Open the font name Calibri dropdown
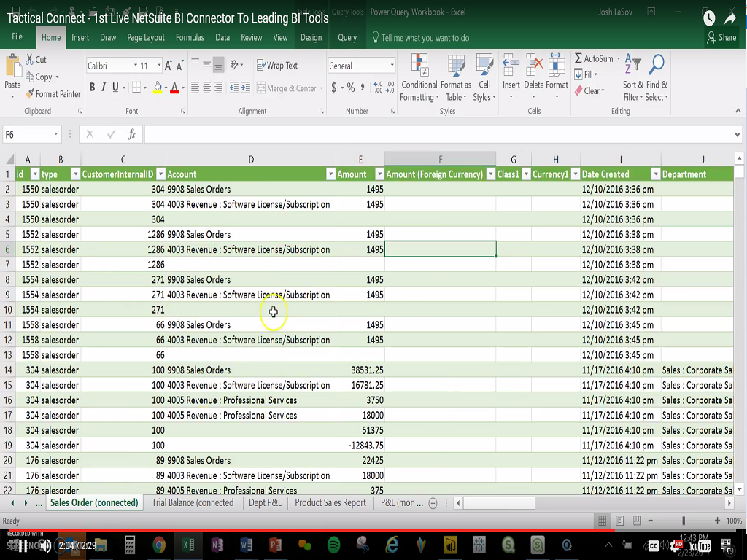The width and height of the screenshot is (747, 560). tap(135, 65)
